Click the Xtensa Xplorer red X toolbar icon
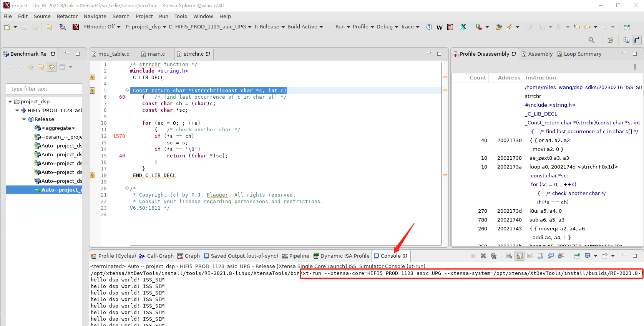This screenshot has height=326, width=644. [x=76, y=27]
